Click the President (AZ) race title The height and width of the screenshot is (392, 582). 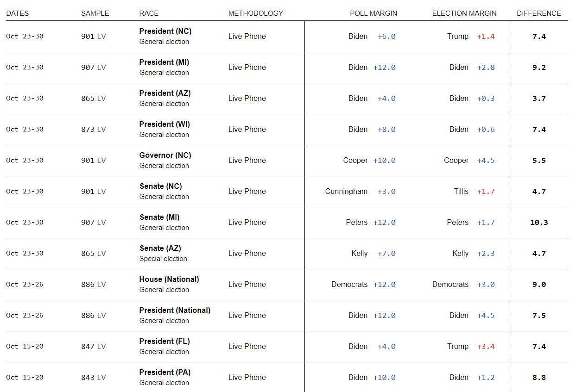(164, 93)
